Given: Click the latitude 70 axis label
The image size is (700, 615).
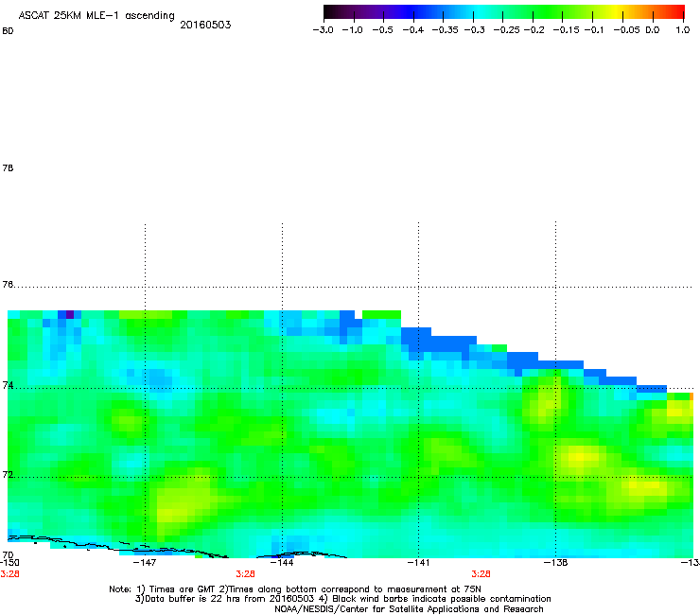Looking at the screenshot, I should (x=8, y=554).
